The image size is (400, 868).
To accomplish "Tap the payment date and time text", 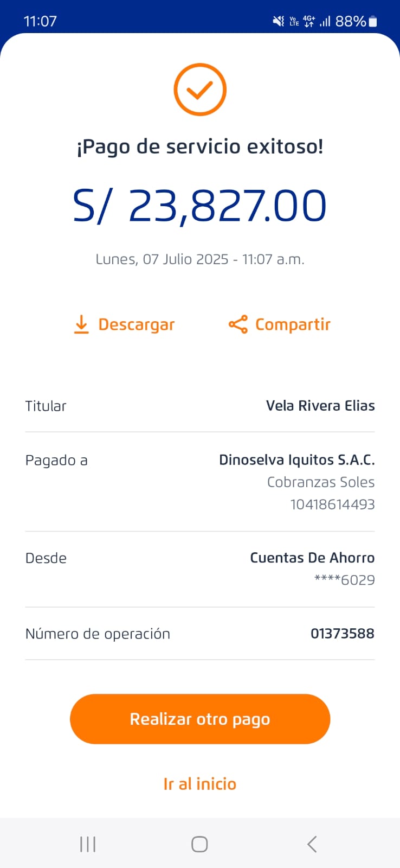I will point(200,259).
